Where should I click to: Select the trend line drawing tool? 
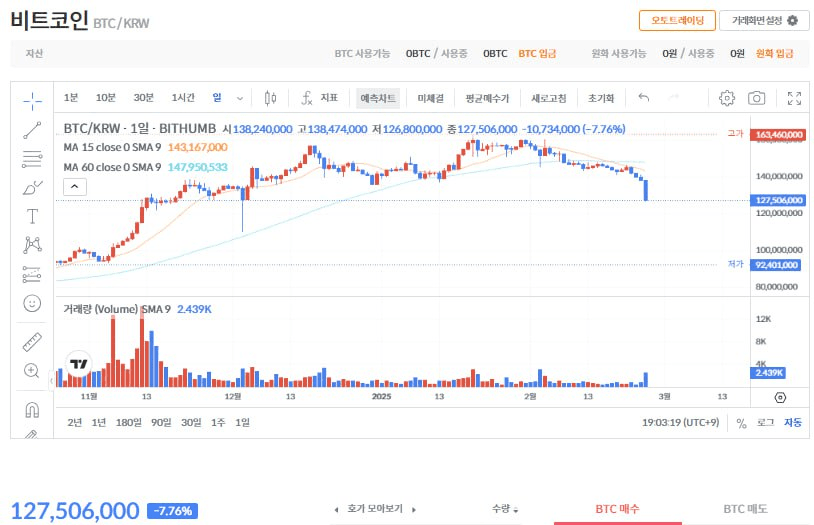click(x=32, y=130)
